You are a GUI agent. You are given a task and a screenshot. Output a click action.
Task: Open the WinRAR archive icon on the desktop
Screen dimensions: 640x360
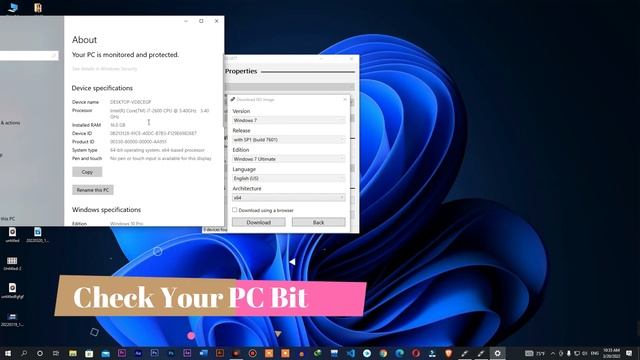pyautogui.click(x=38, y=7)
